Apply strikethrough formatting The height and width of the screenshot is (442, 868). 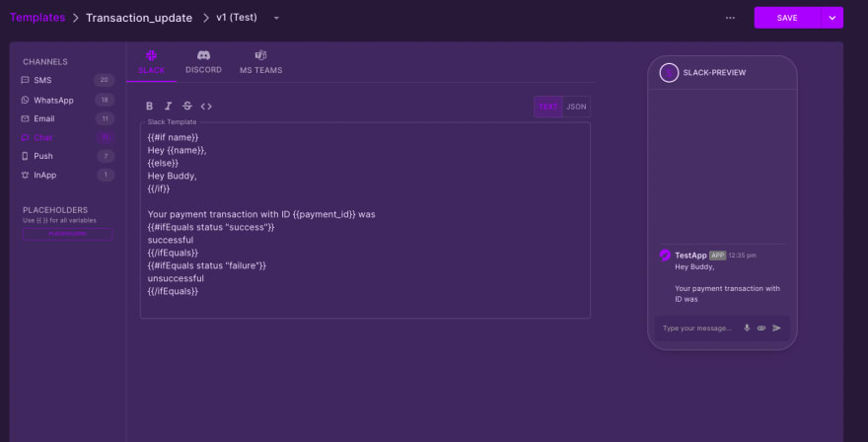tap(187, 106)
